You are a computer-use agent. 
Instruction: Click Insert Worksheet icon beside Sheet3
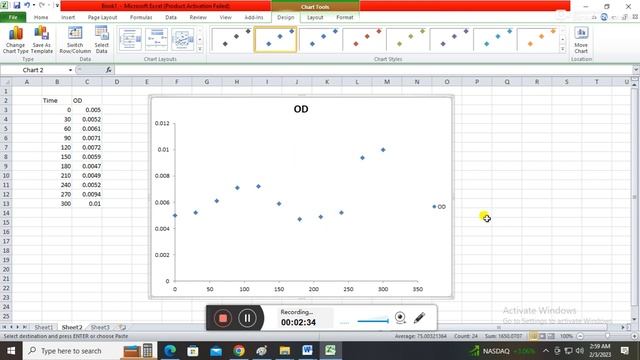click(x=122, y=327)
